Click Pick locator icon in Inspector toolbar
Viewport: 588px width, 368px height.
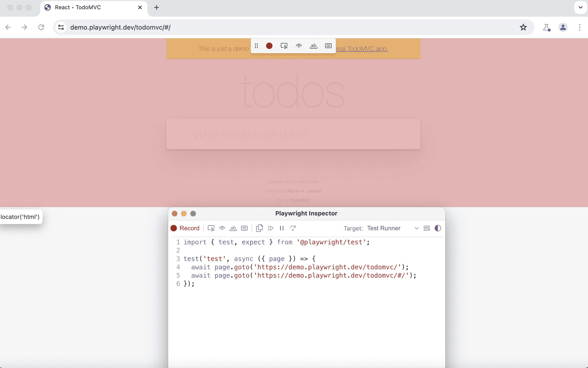point(211,228)
